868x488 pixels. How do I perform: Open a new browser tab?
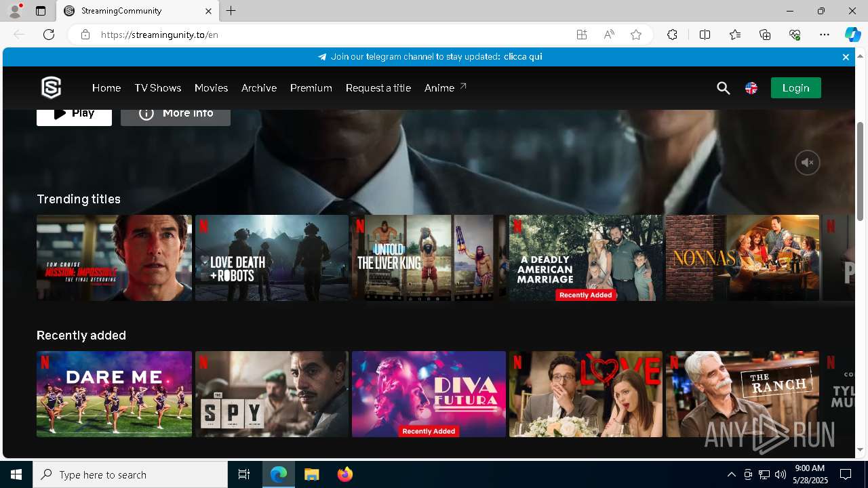coord(231,11)
